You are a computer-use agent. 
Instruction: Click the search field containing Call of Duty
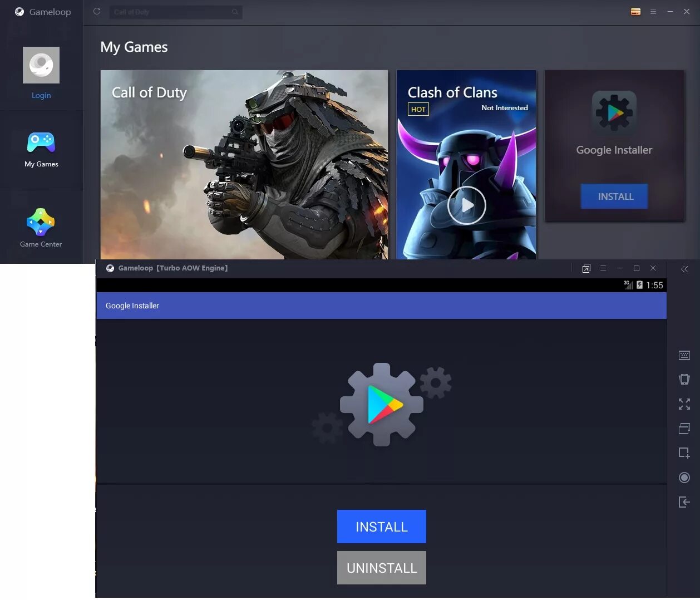click(176, 12)
